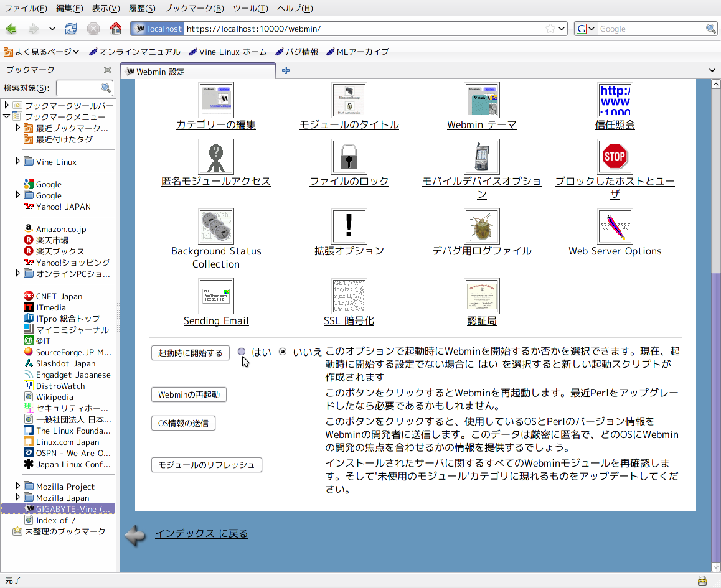Expand the Mozilla Project folder

point(17,485)
